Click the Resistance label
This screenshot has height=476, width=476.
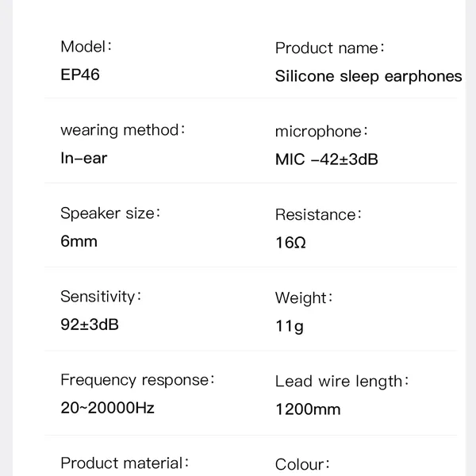click(x=318, y=214)
